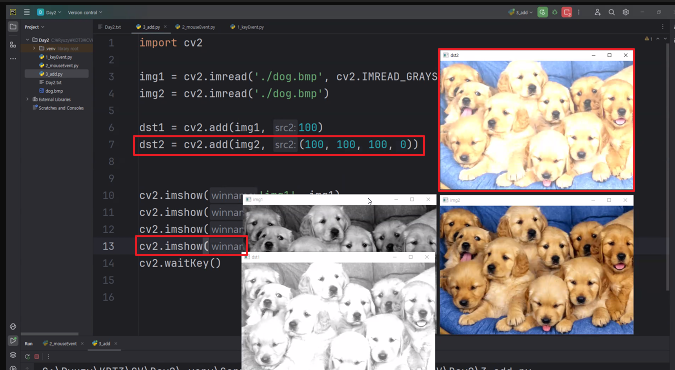
Task: Open the Python Console layers icon
Action: tap(13, 355)
